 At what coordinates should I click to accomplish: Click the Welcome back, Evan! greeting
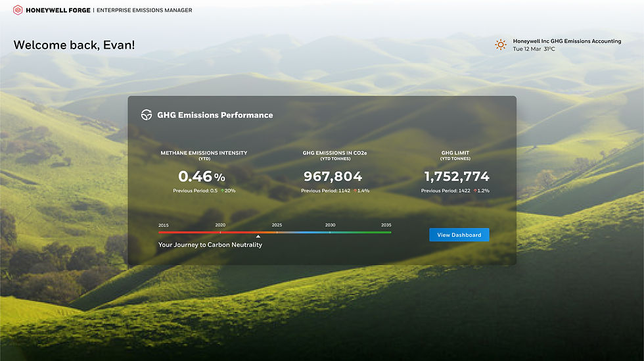74,45
